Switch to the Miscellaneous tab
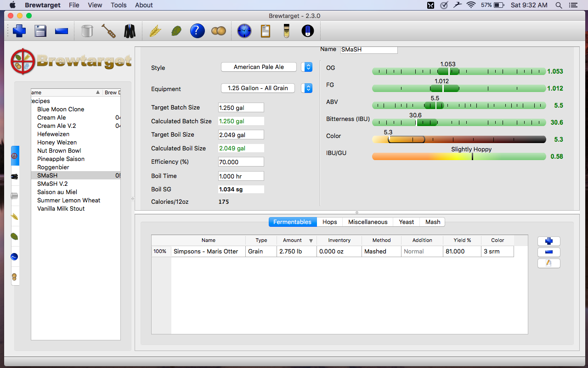588x368 pixels. (x=368, y=222)
